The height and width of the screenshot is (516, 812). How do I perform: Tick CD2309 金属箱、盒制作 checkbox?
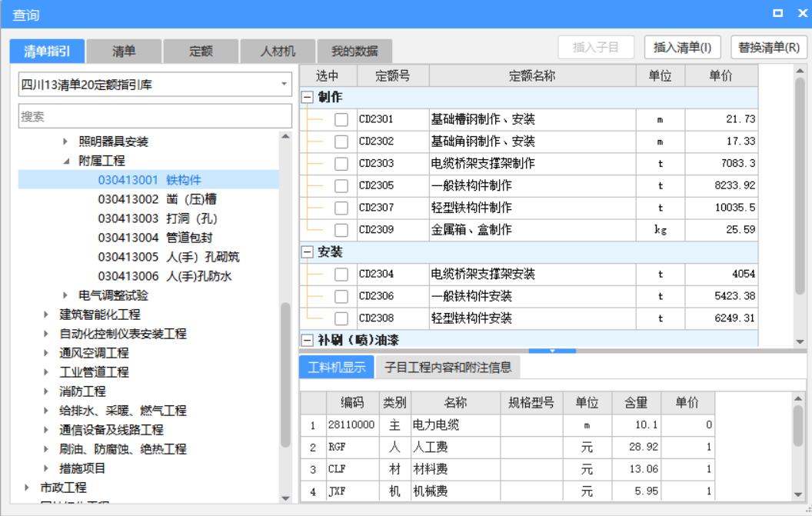pyautogui.click(x=341, y=229)
